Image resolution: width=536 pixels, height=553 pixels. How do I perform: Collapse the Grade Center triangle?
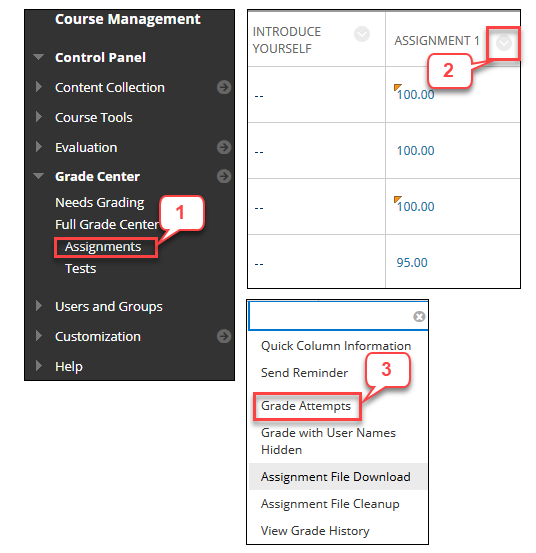(x=38, y=176)
